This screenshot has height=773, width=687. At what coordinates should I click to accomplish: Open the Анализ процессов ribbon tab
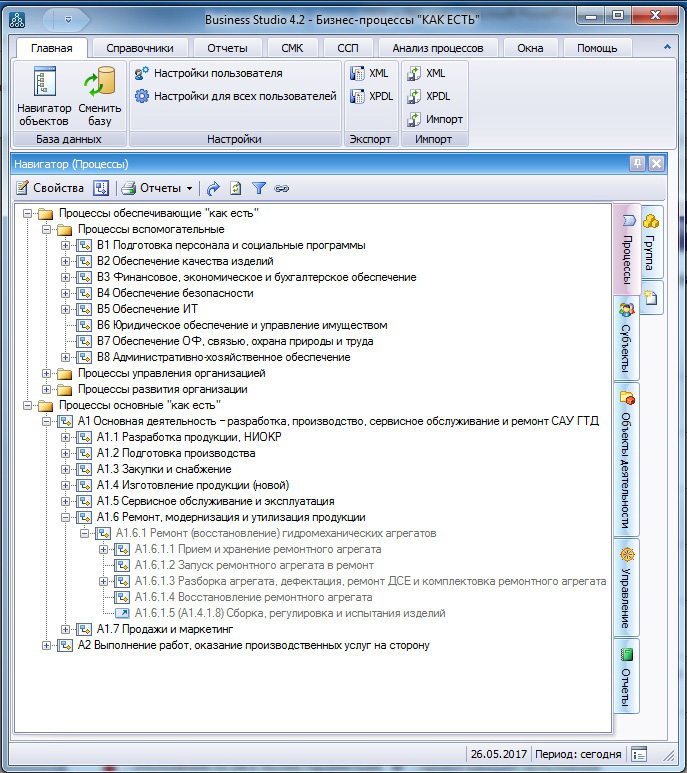click(x=437, y=48)
